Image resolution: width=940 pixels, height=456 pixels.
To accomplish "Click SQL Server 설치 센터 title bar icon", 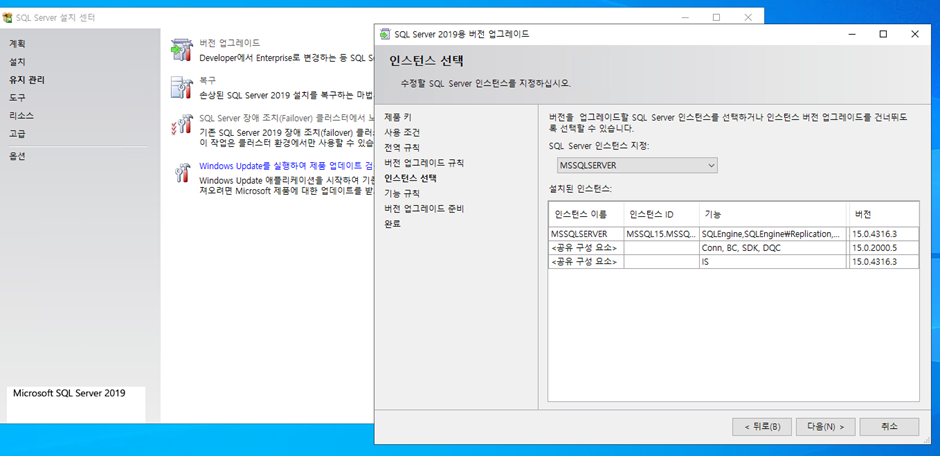I will coord(8,18).
